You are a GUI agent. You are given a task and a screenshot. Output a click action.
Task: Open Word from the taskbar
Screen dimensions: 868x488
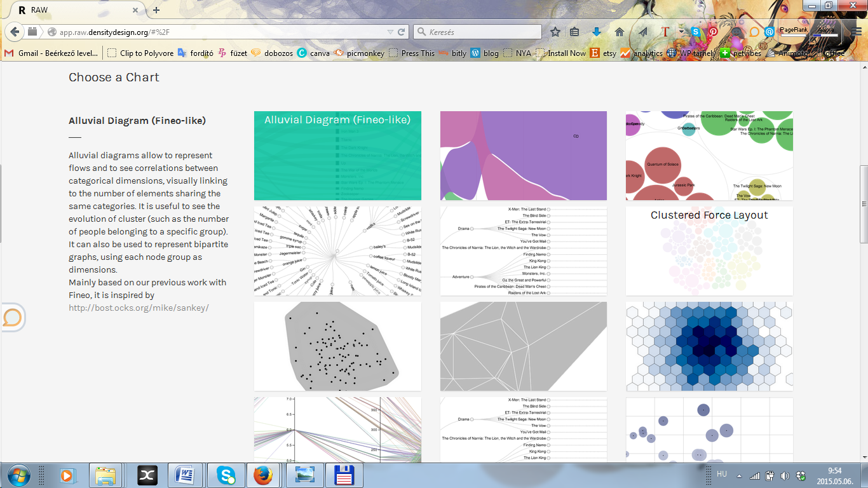click(x=186, y=475)
